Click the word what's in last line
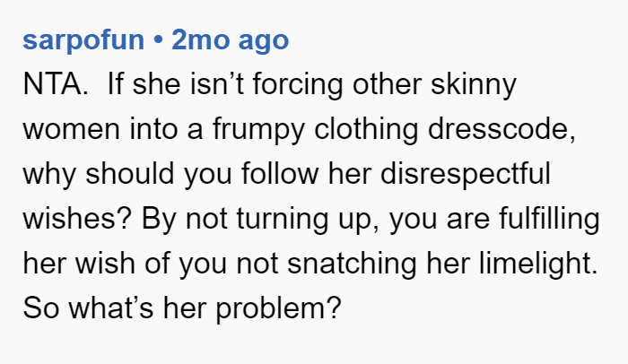This screenshot has width=628, height=364. click(x=111, y=308)
